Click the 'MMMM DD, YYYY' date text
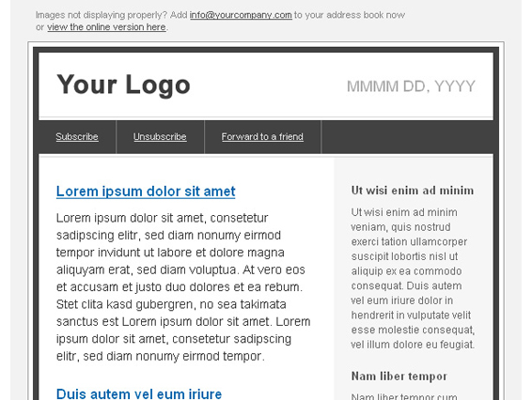532x400 pixels. pyautogui.click(x=411, y=86)
